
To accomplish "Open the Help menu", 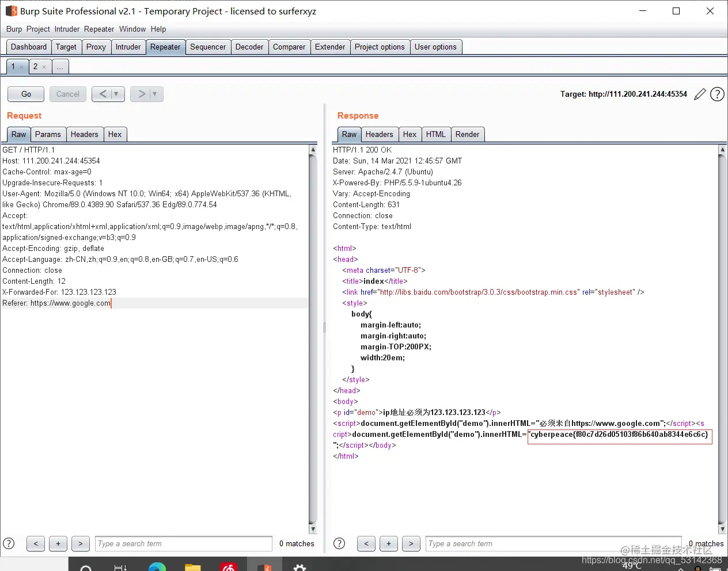I will click(158, 29).
